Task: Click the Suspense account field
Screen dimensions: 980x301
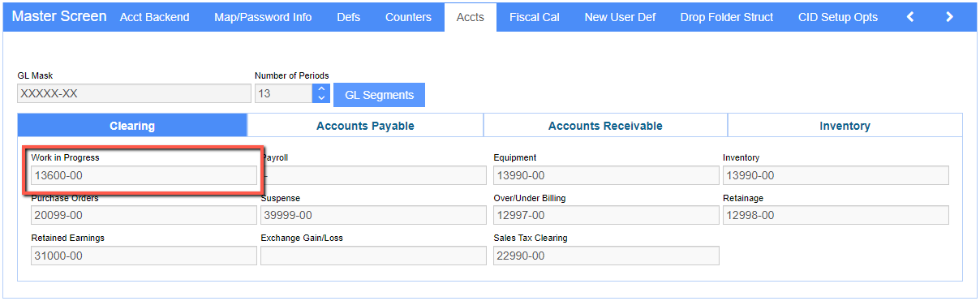Action: pos(374,215)
